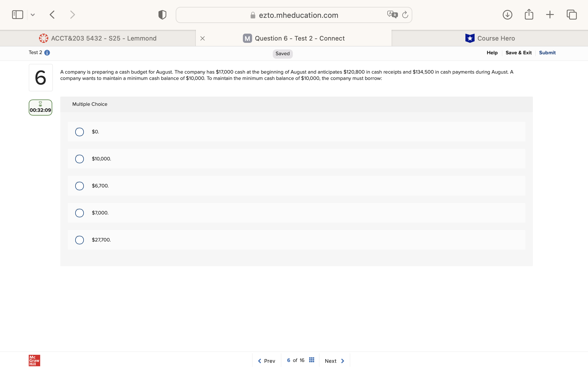Choose the $27,700 radio button
Viewport: 588px width, 368px height.
[80, 240]
